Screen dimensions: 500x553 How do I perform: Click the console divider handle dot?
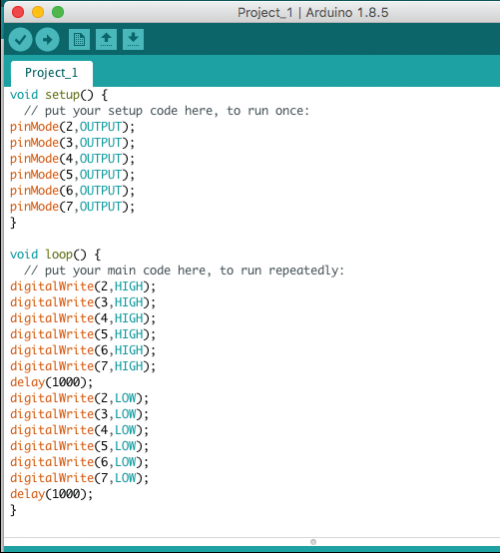point(313,542)
